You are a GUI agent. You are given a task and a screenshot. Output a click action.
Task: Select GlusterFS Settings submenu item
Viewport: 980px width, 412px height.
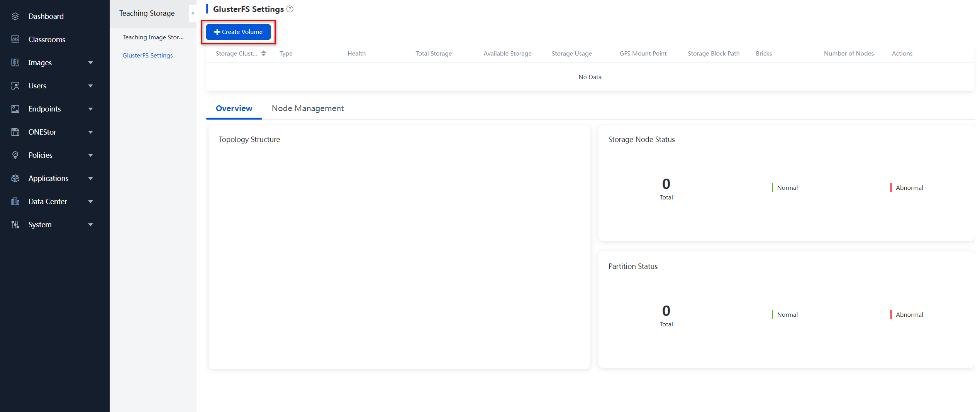(x=148, y=55)
